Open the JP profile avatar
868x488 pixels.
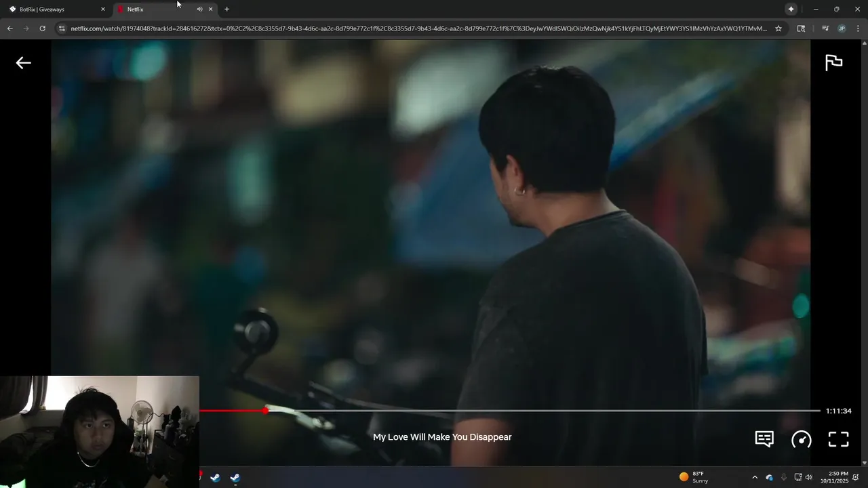tap(842, 28)
